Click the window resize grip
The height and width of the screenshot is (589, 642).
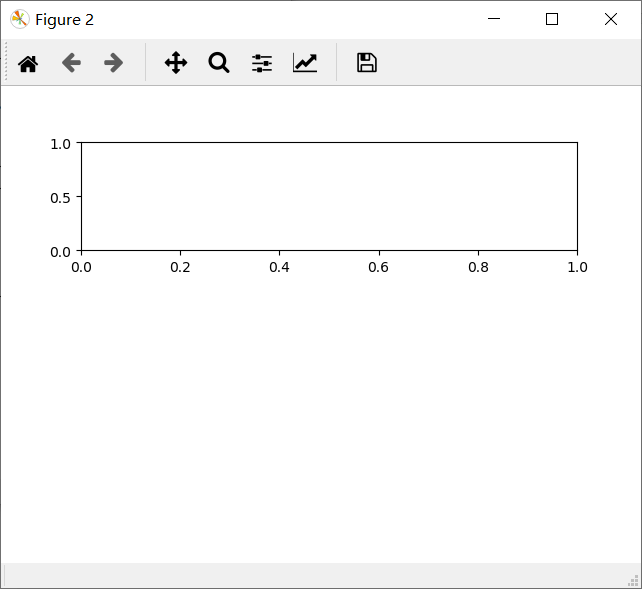click(x=633, y=580)
